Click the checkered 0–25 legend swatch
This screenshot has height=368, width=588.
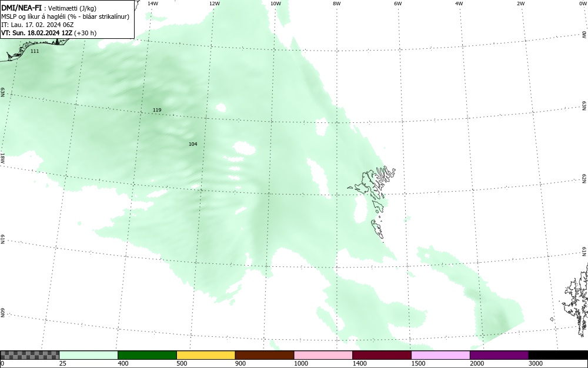(x=29, y=355)
